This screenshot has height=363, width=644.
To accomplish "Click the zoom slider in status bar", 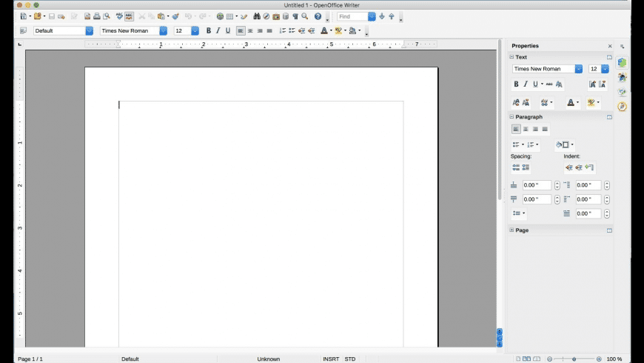I will pyautogui.click(x=574, y=359).
